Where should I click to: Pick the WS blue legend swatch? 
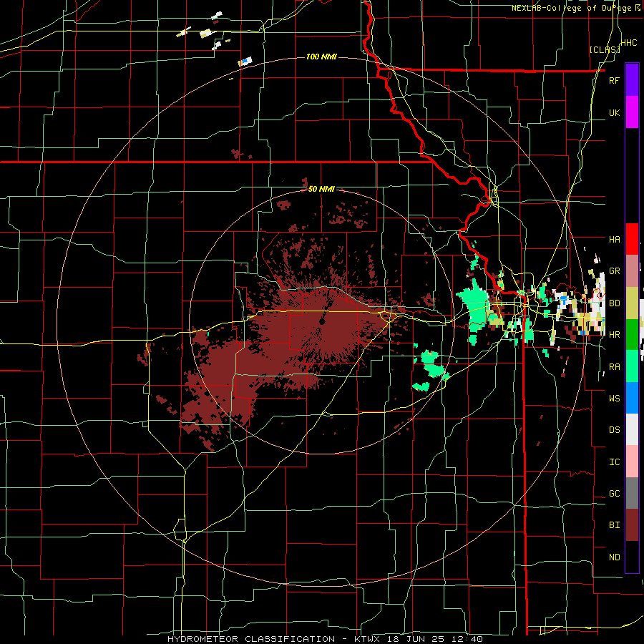(x=632, y=398)
